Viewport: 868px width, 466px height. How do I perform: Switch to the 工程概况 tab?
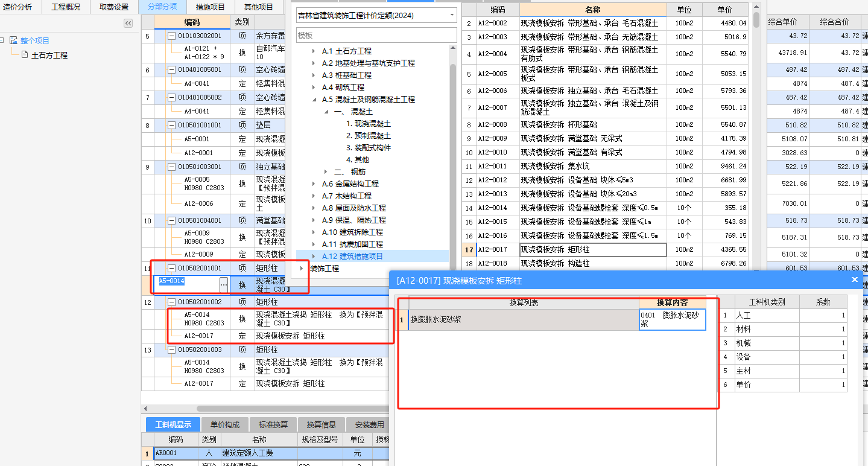65,7
